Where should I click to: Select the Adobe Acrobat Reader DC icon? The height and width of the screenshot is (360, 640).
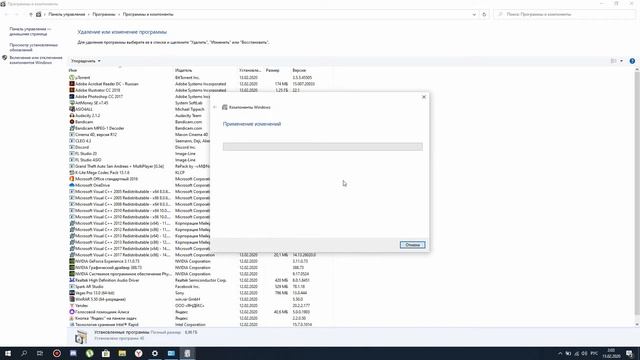[x=72, y=84]
